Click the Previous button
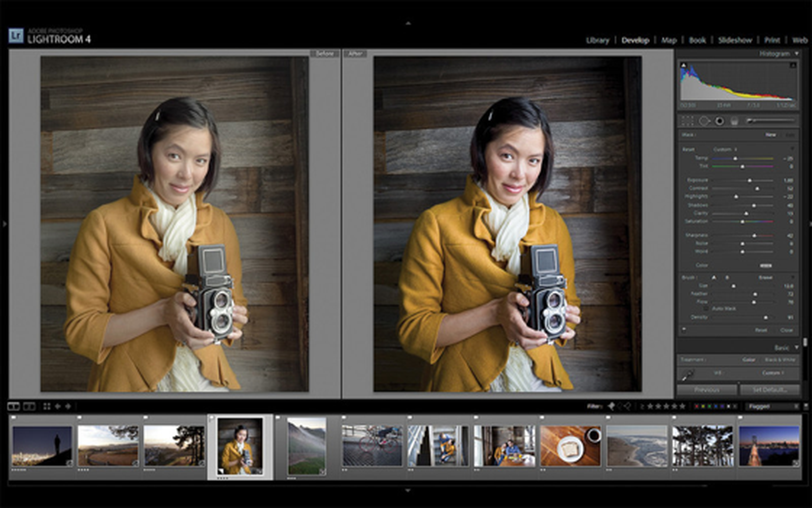 click(708, 390)
